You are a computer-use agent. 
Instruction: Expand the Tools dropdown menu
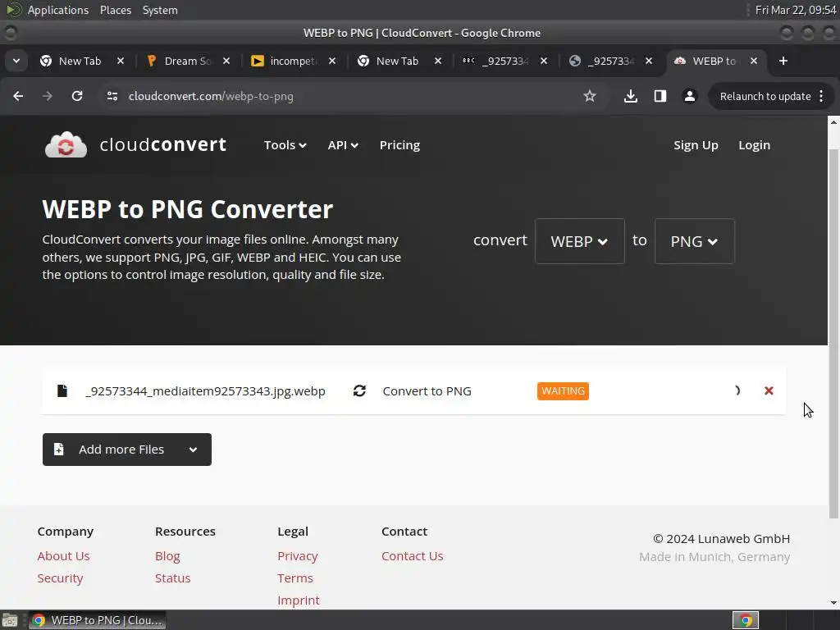pyautogui.click(x=285, y=145)
